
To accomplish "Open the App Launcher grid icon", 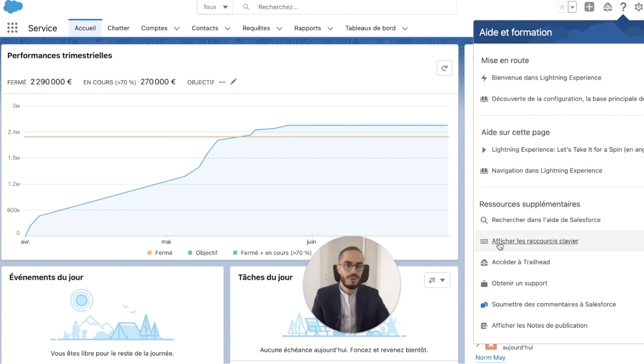I will pyautogui.click(x=12, y=28).
